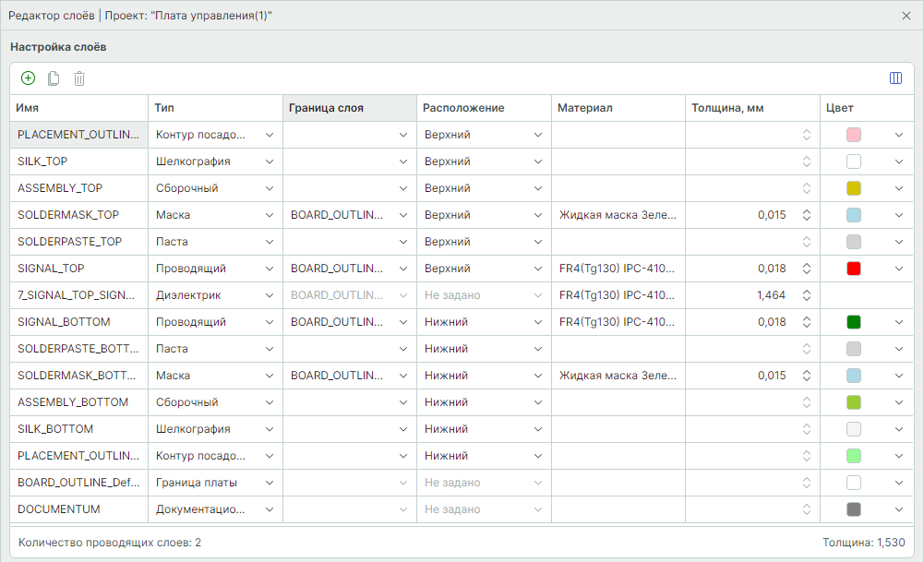The image size is (924, 562).
Task: Open the column settings icon
Action: point(895,78)
